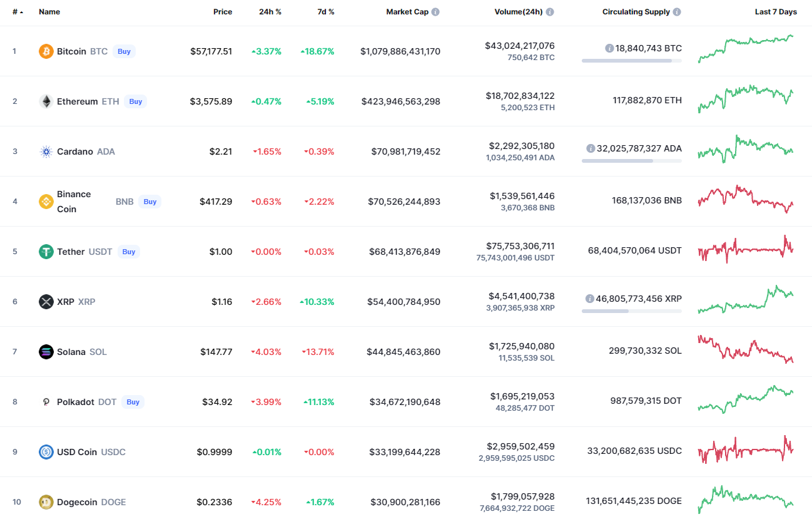Viewport: 812px width, 524px height.
Task: Sort table by Volume(24h) header
Action: point(517,12)
